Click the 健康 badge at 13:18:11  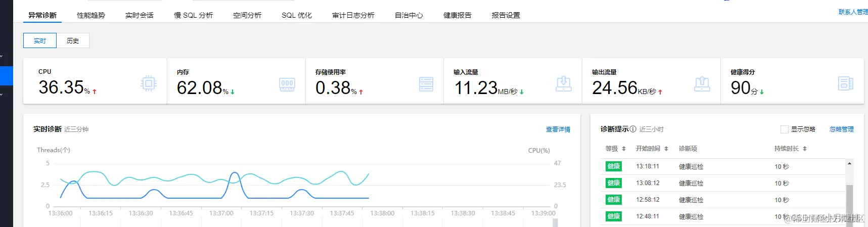(614, 166)
